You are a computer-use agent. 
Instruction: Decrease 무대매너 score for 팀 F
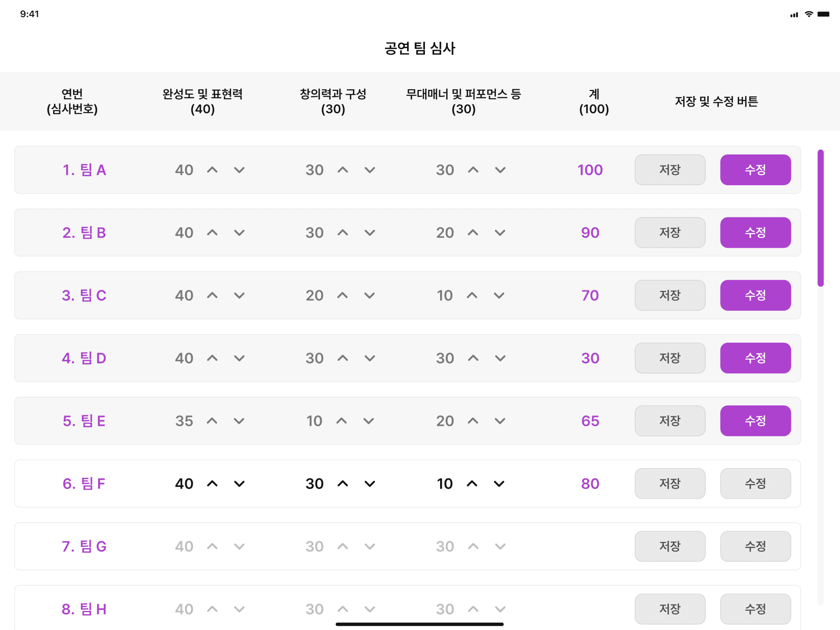[499, 484]
